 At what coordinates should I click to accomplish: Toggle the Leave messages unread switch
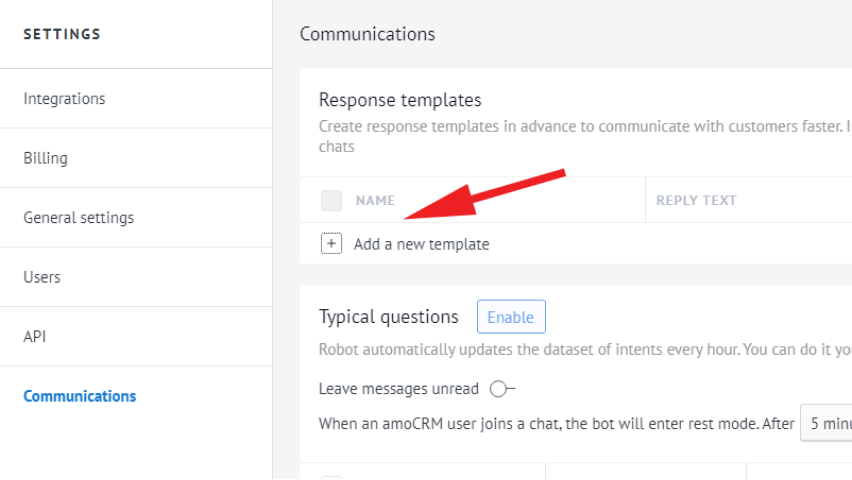click(x=501, y=389)
